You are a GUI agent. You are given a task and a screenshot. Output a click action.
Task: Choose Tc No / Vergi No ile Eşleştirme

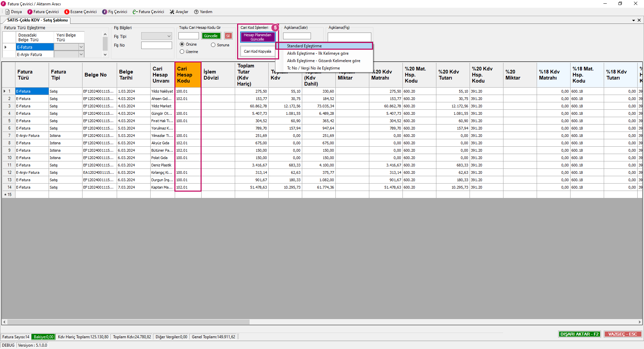click(x=313, y=68)
